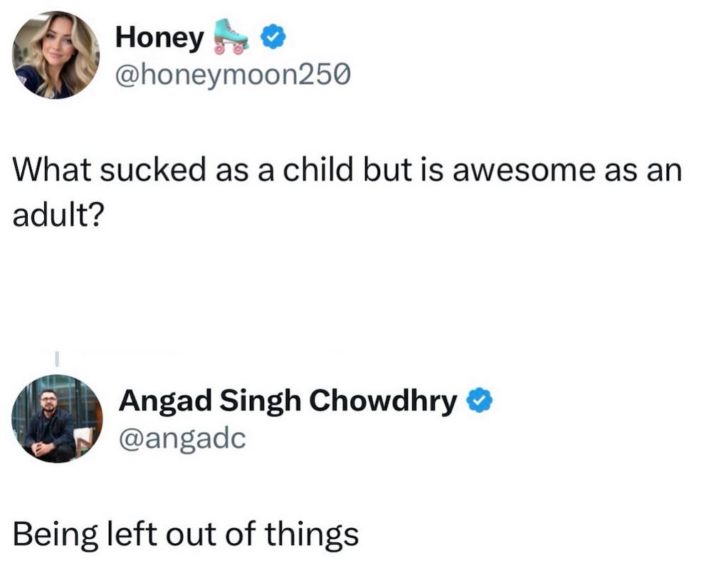This screenshot has width=726, height=588.
Task: Click the surname "Chowdhry" in the reply header
Action: [x=384, y=401]
